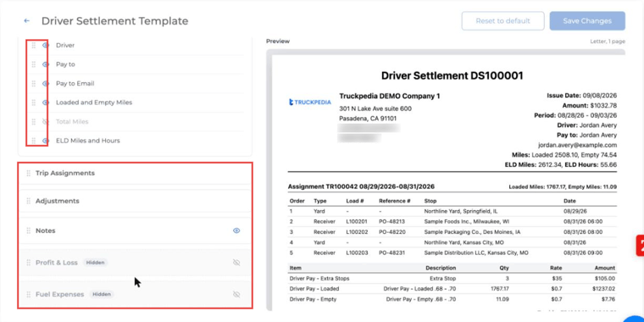Viewport: 644px width, 322px height.
Task: Grab drag handle beside ELD Miles and Hours
Action: [34, 141]
